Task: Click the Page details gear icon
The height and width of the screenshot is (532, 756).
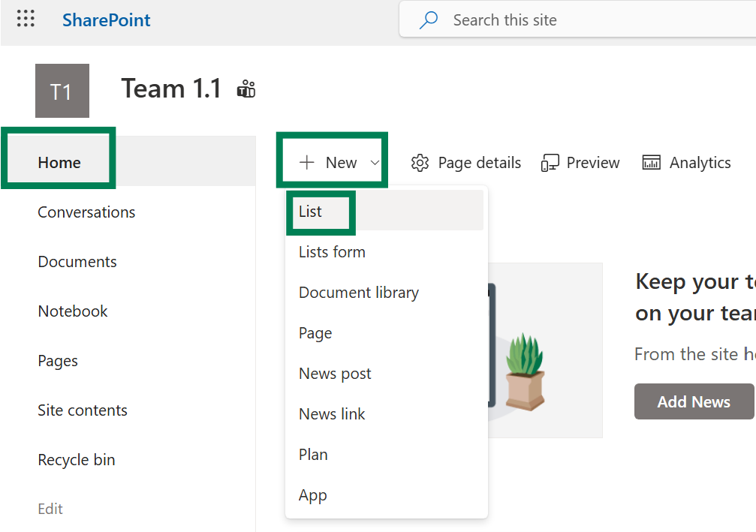Action: pos(420,163)
